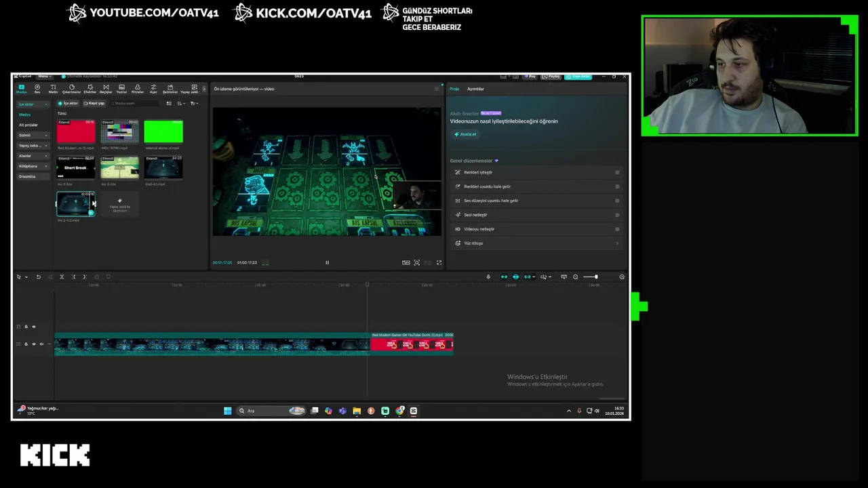Click the Pro upgrade button
The image size is (868, 488).
(x=530, y=77)
